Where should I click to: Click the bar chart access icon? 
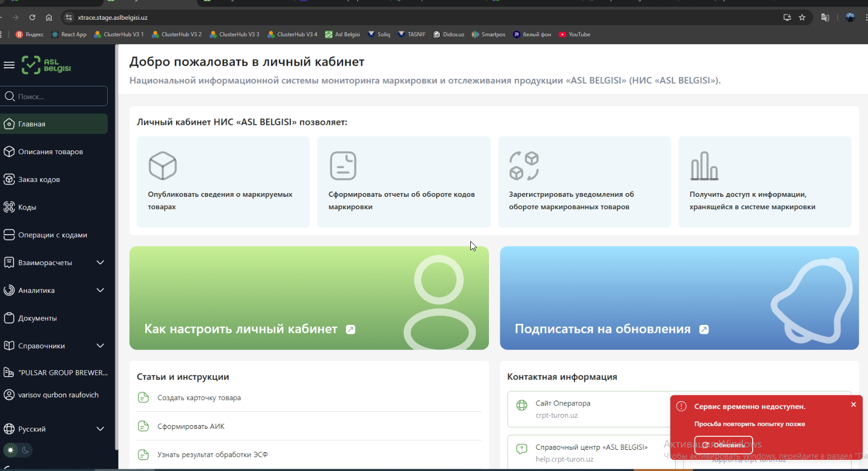pyautogui.click(x=705, y=165)
